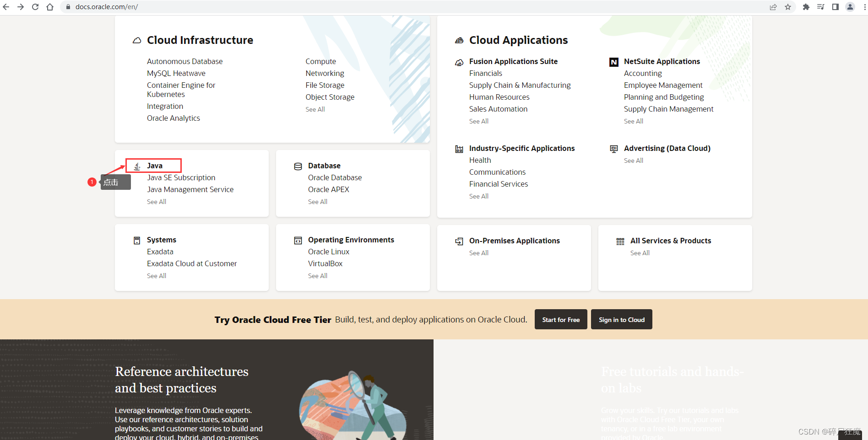
Task: Open VirtualBox link
Action: pyautogui.click(x=325, y=263)
